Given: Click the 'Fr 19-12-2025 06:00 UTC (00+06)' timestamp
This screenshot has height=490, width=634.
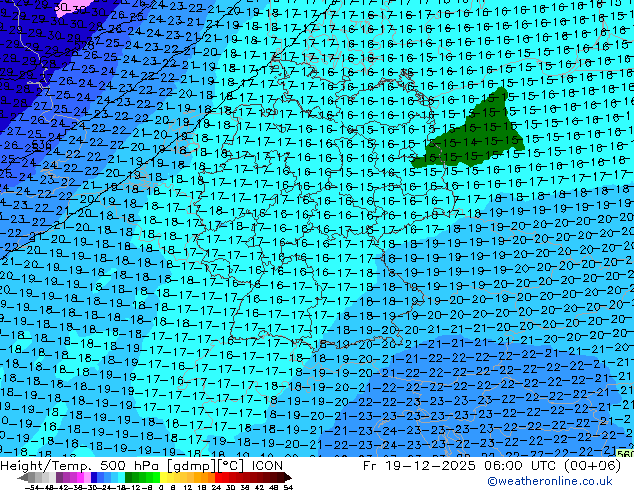Looking at the screenshot, I should 492,466.
